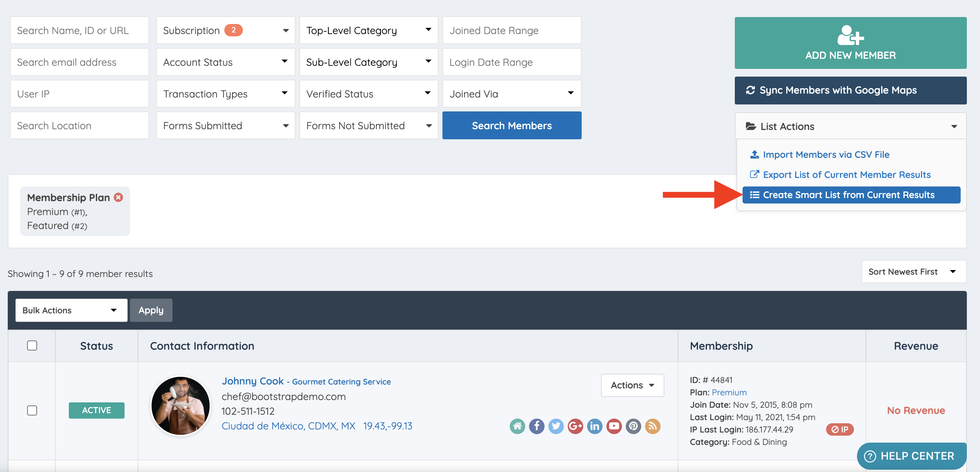Click the Search email address field
The height and width of the screenshot is (472, 980).
(x=79, y=62)
